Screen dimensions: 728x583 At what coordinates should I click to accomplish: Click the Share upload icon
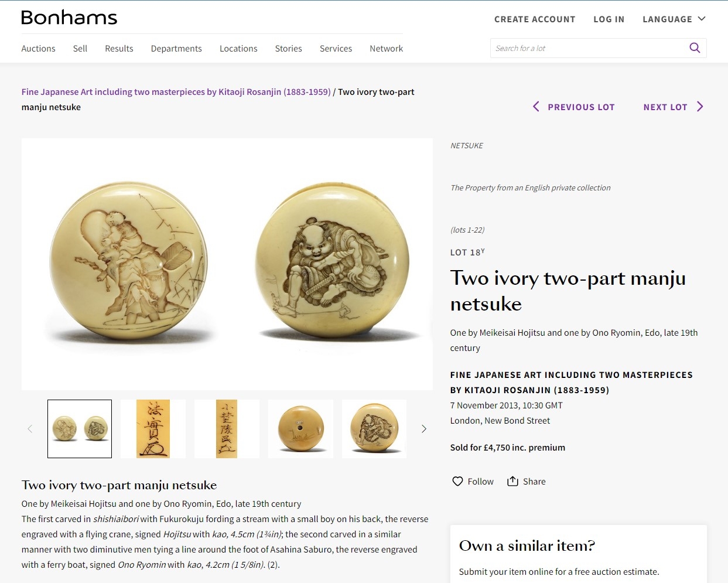coord(512,481)
